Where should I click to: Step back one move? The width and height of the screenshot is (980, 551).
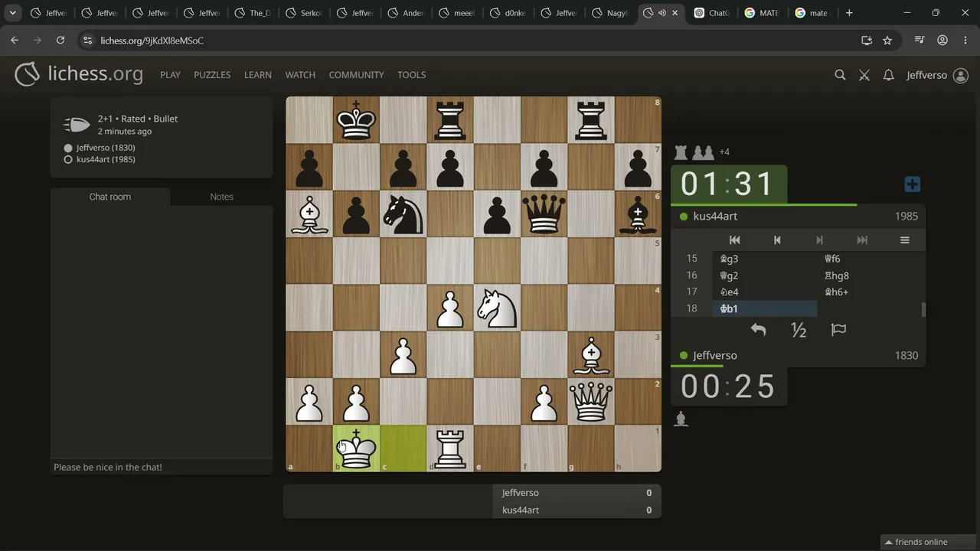[x=777, y=240]
